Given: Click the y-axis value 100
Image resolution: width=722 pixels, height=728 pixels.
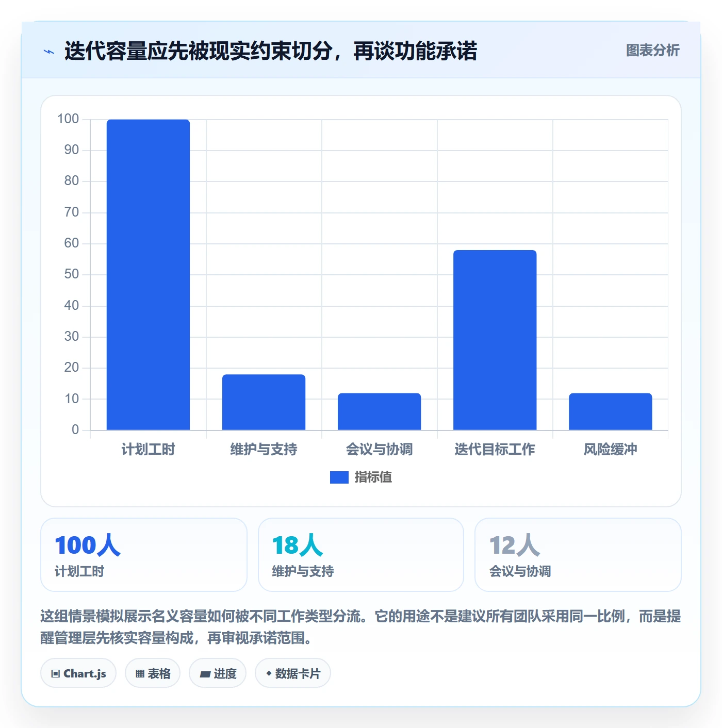Looking at the screenshot, I should [68, 119].
